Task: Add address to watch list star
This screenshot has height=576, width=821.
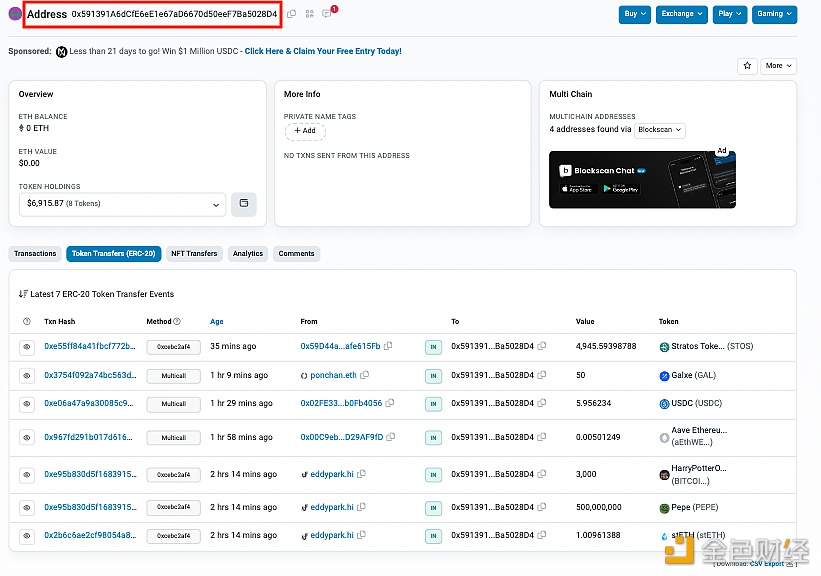Action: point(747,65)
